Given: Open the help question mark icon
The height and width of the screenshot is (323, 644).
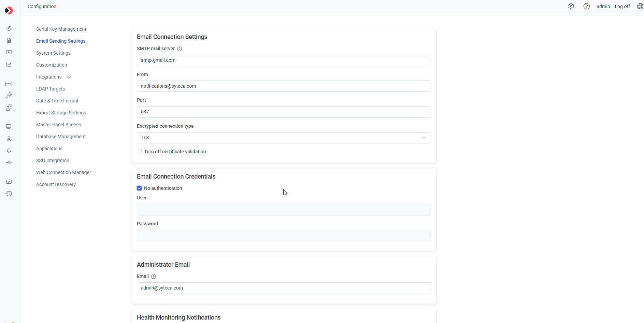Looking at the screenshot, I should (587, 6).
